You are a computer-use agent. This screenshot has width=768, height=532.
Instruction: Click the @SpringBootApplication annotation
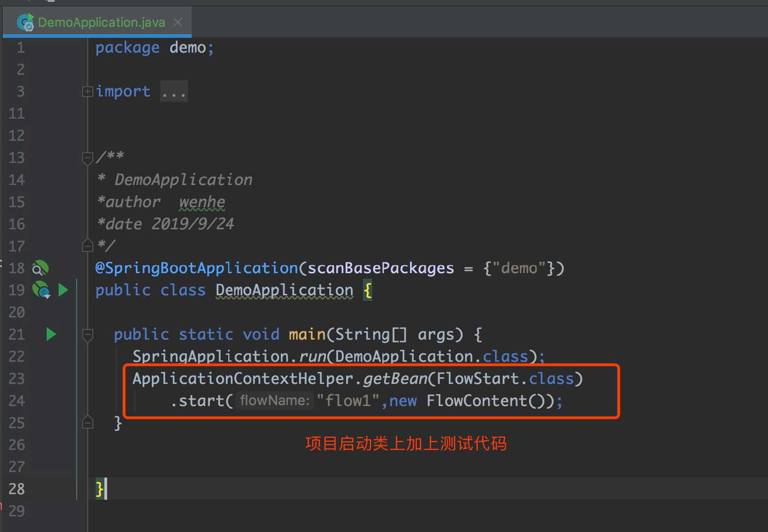click(x=197, y=268)
